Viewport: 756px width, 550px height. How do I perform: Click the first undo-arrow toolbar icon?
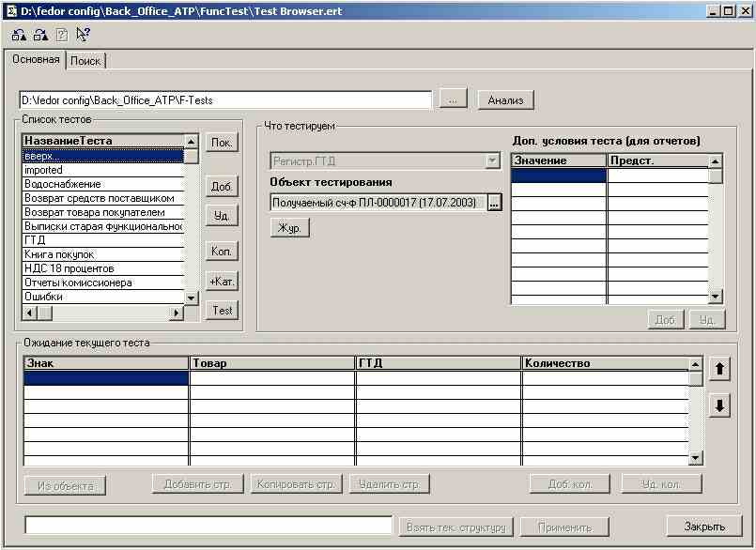point(19,36)
